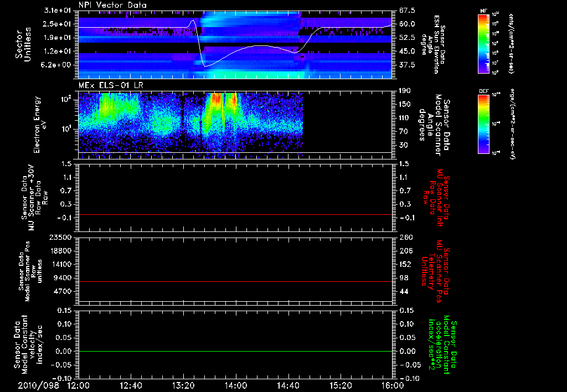This screenshot has width=567, height=392.
Task: Click the DEF color scale bar
Action: tap(483, 124)
